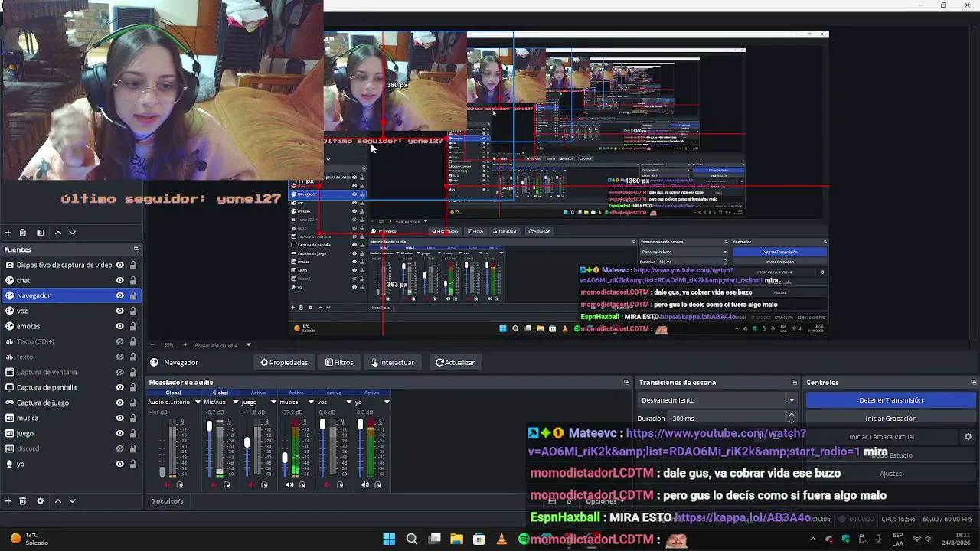Viewport: 980px width, 551px height.
Task: Hide the emotes source
Action: [120, 326]
